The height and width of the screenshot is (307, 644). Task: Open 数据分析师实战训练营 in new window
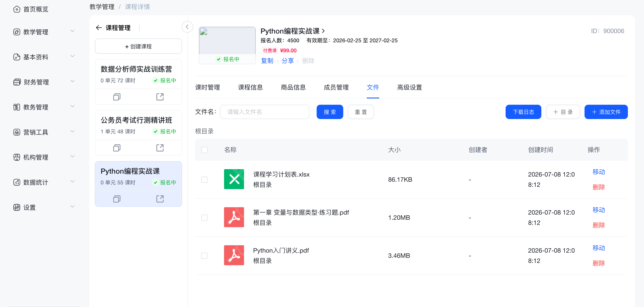click(x=160, y=97)
